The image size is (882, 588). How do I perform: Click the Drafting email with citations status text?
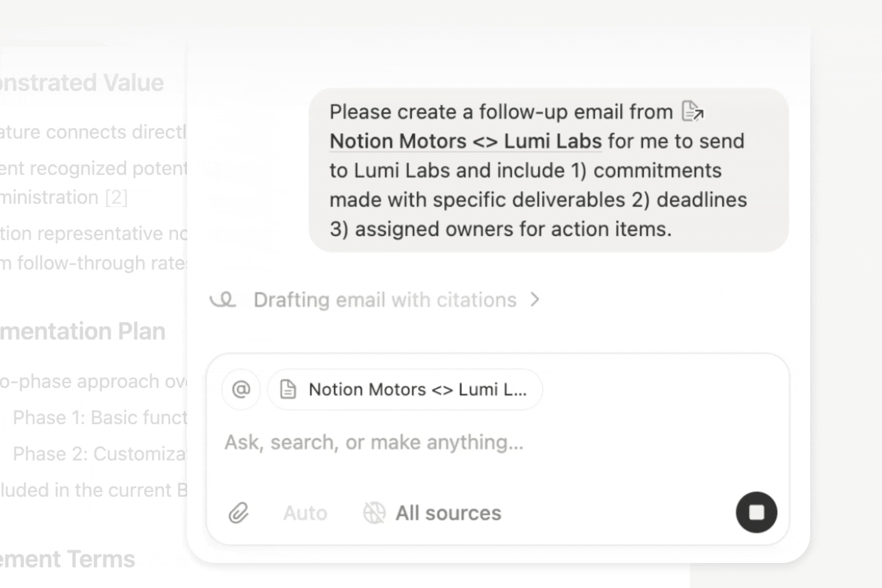(x=385, y=299)
